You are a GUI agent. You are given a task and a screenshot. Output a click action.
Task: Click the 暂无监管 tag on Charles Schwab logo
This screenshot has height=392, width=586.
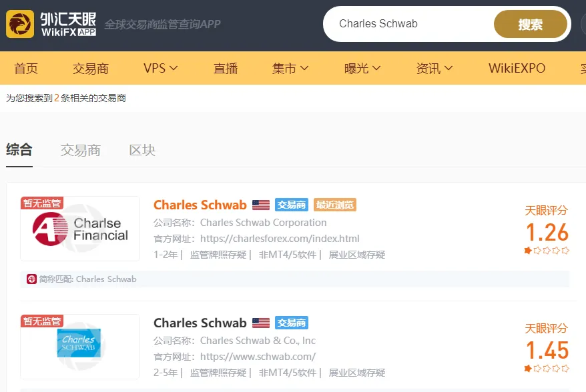tap(42, 321)
